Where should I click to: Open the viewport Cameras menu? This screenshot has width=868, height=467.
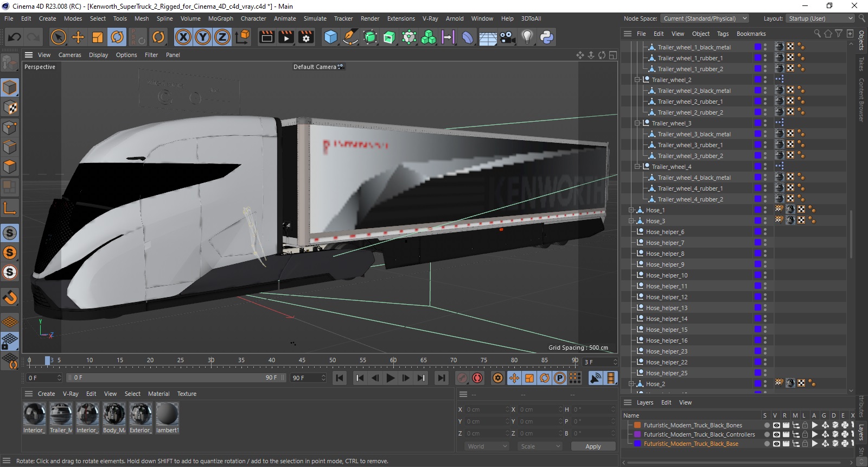(69, 55)
